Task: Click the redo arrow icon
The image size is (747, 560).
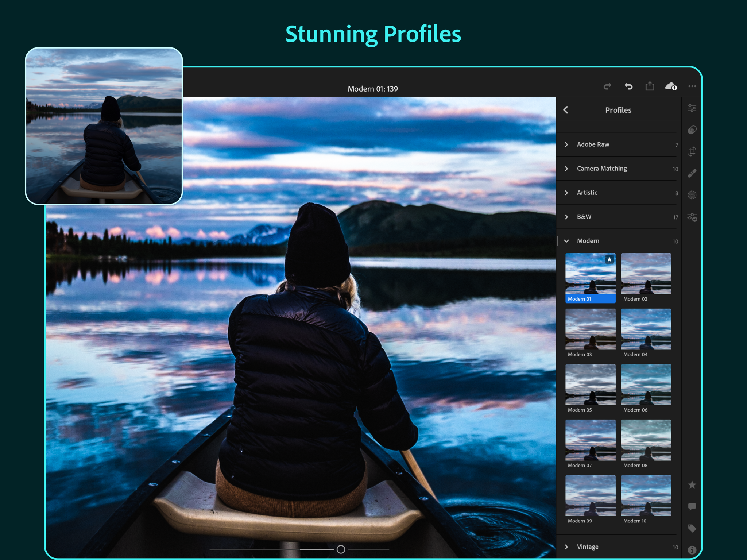Action: [x=607, y=86]
